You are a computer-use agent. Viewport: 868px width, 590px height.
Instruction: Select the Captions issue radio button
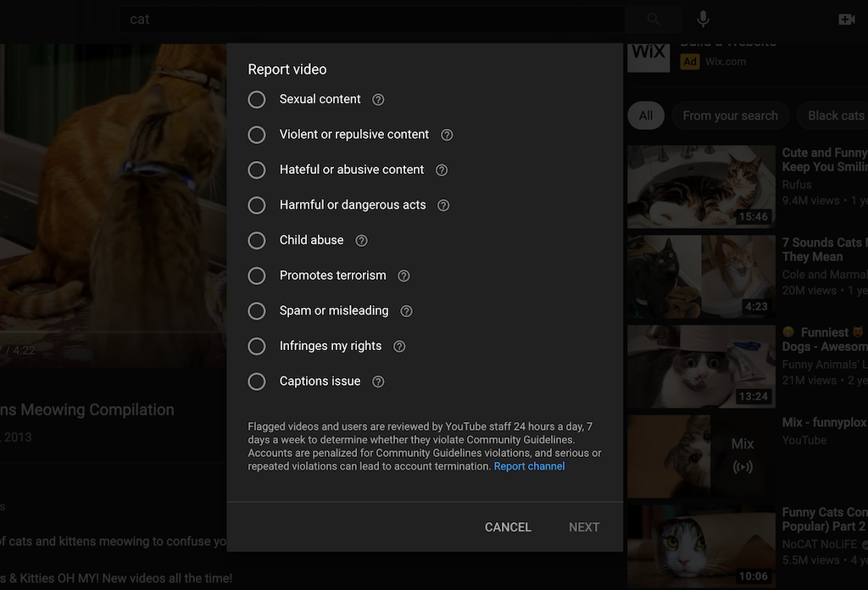257,381
